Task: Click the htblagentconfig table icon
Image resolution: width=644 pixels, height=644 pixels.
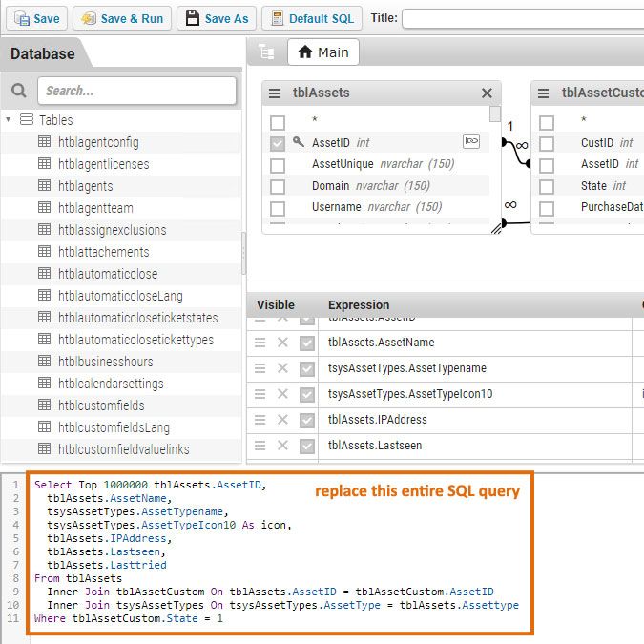Action: click(44, 142)
